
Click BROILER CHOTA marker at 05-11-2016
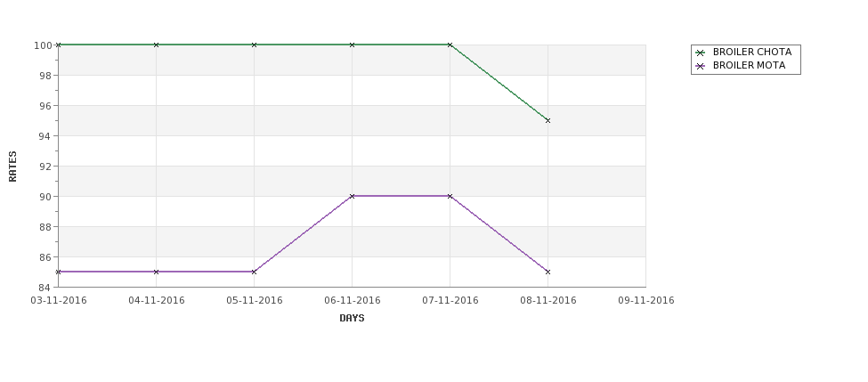point(254,45)
